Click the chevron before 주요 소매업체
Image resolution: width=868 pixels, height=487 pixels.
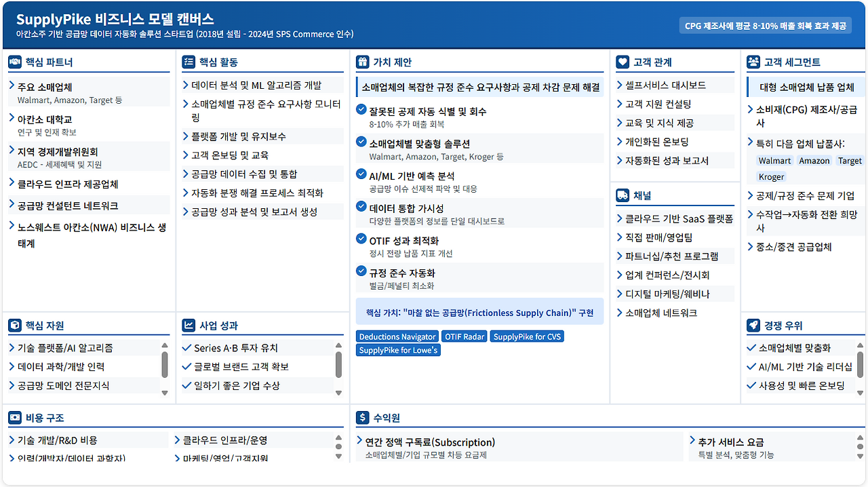pos(12,86)
